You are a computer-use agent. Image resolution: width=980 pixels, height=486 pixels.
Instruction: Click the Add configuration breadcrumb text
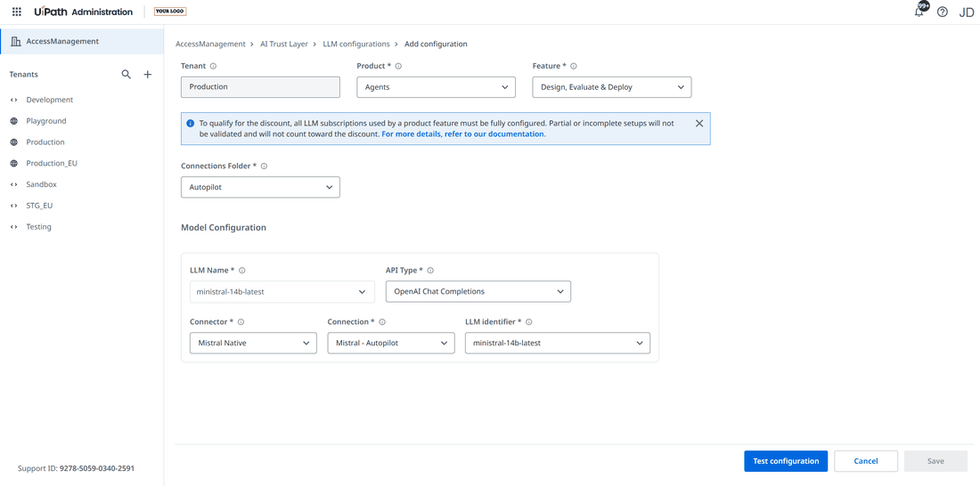(436, 45)
